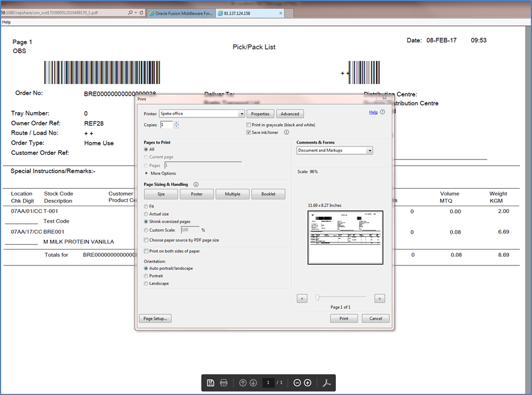Go to next page with down arrow icon
This screenshot has width=532, height=395.
pyautogui.click(x=254, y=383)
